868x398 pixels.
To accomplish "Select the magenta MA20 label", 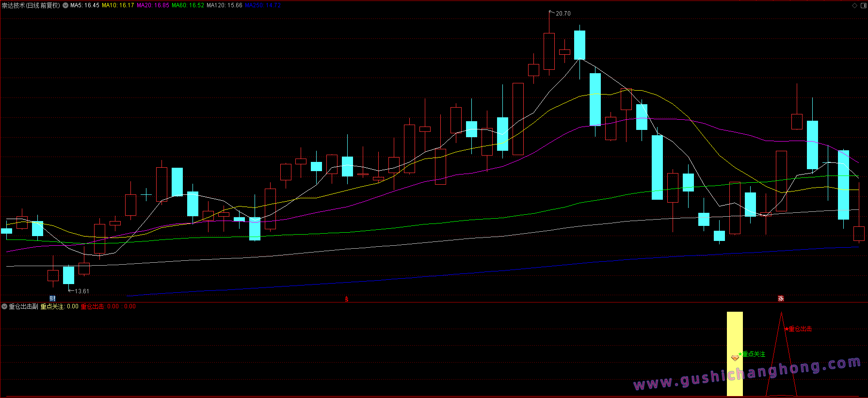I will coord(153,5).
